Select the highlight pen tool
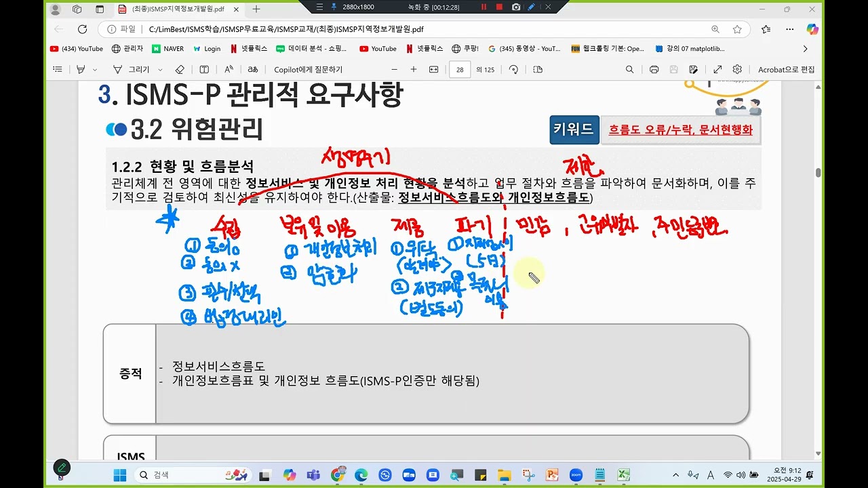868x488 pixels. point(81,69)
